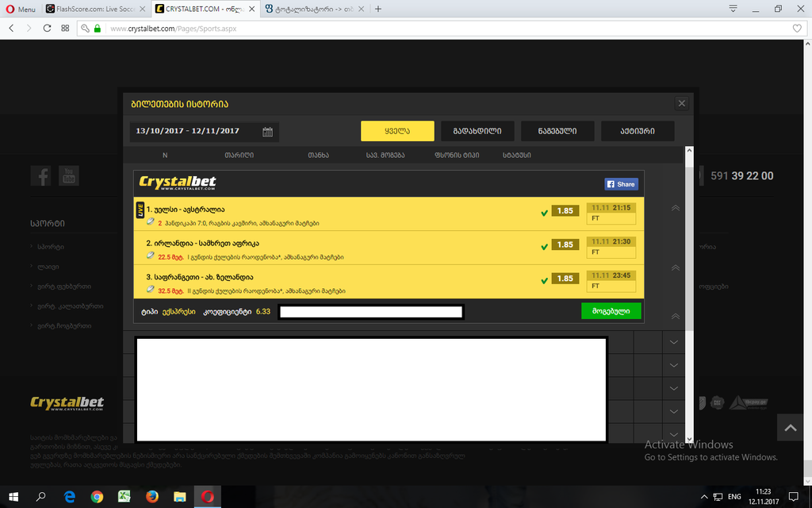This screenshot has height=508, width=812.
Task: Click the უელსი - ავსტრალია match row
Action: click(x=389, y=214)
